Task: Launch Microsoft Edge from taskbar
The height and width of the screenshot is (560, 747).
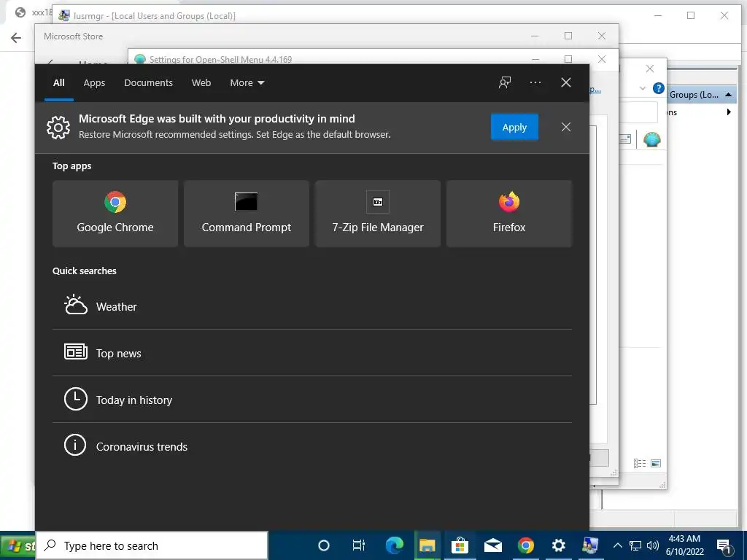Action: tap(394, 545)
